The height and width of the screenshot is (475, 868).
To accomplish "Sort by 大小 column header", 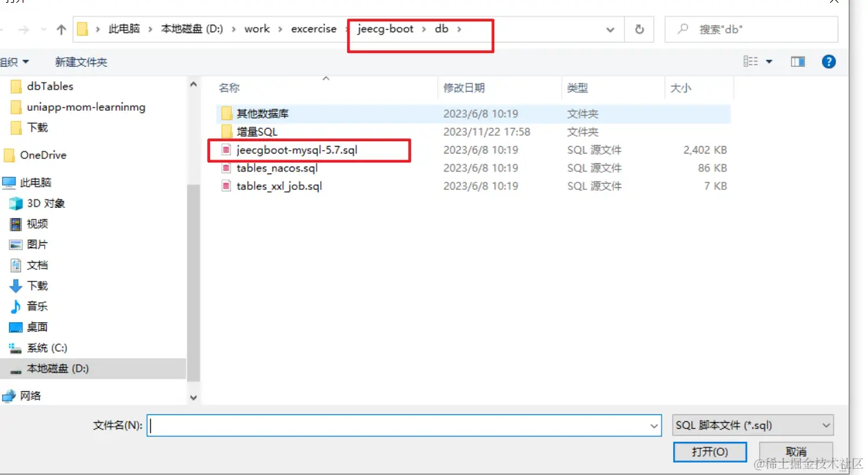I will tap(681, 88).
